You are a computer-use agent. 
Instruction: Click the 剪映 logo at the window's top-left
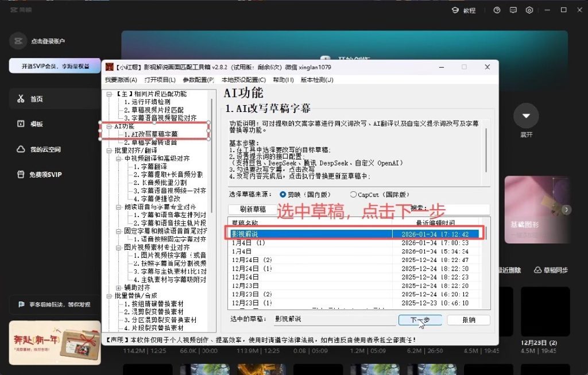pyautogui.click(x=21, y=10)
